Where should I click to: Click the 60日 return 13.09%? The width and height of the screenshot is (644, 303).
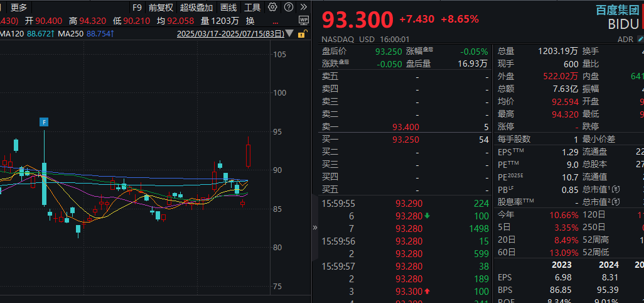coord(564,253)
